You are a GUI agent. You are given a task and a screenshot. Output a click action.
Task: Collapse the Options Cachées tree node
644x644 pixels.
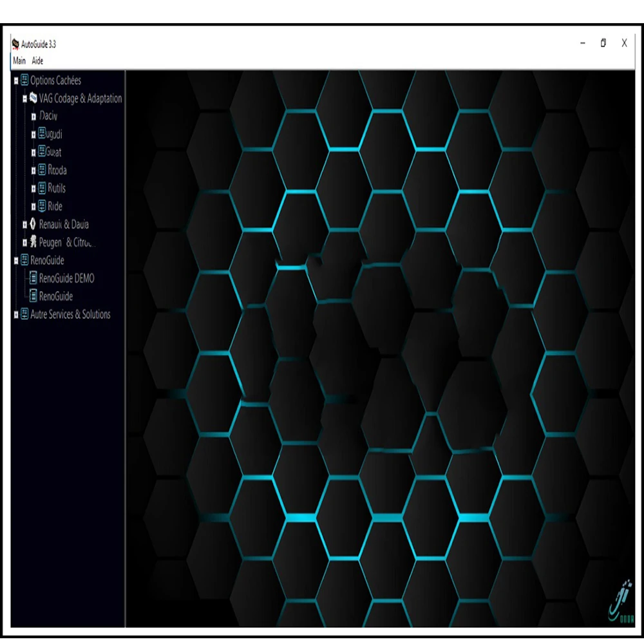point(16,81)
